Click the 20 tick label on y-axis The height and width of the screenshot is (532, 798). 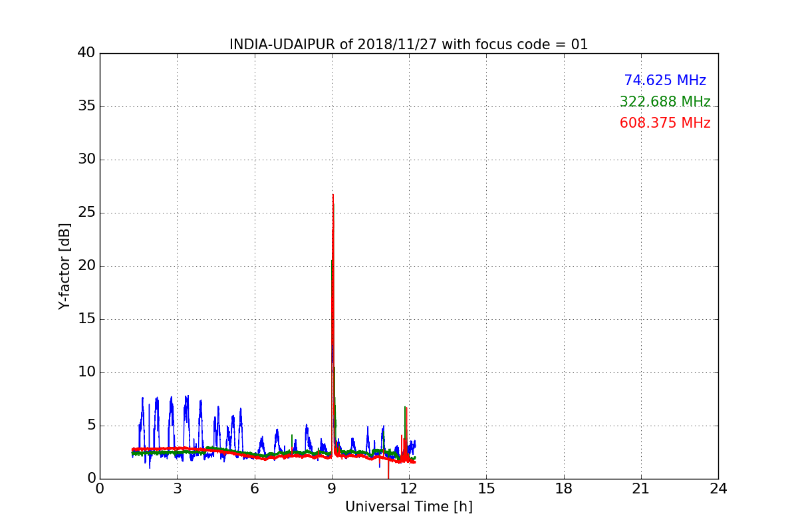86,266
